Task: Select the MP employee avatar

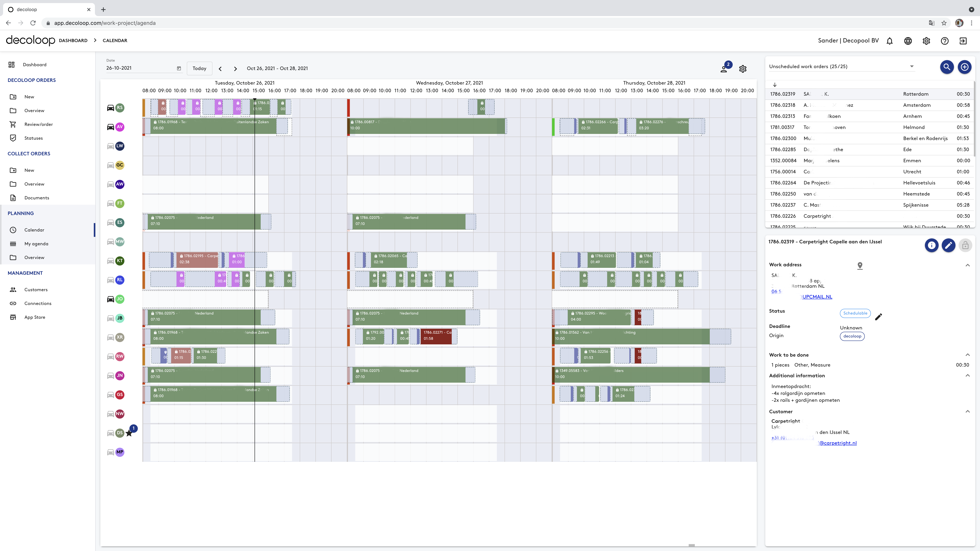Action: pos(120,452)
